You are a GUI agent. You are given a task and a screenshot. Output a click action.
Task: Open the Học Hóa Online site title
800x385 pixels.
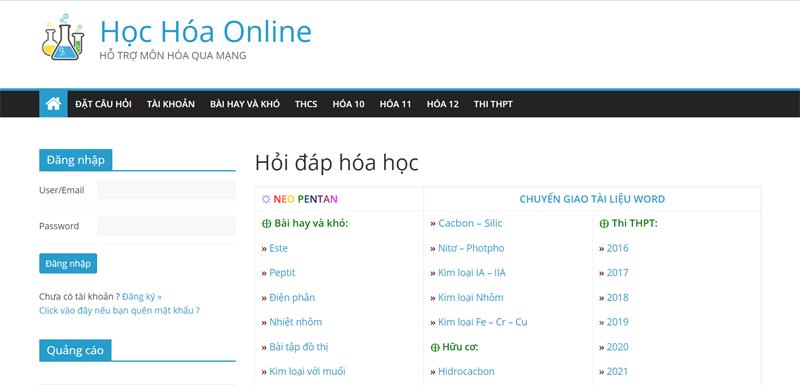[x=206, y=31]
